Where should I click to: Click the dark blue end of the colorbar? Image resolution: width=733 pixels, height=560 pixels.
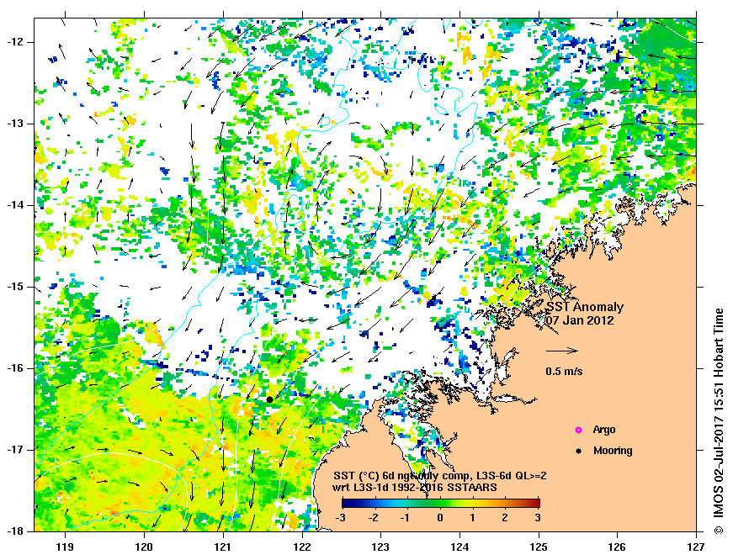click(x=345, y=503)
